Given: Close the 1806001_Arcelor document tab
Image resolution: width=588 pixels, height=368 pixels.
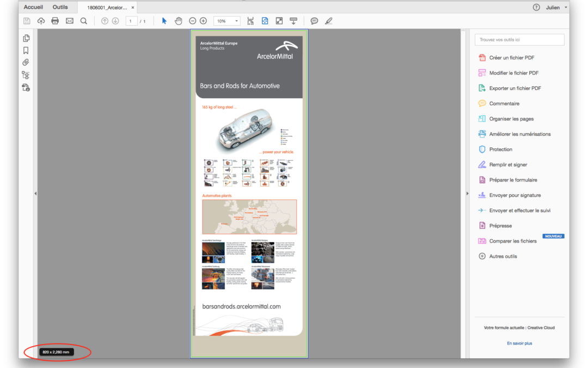Looking at the screenshot, I should [x=133, y=8].
